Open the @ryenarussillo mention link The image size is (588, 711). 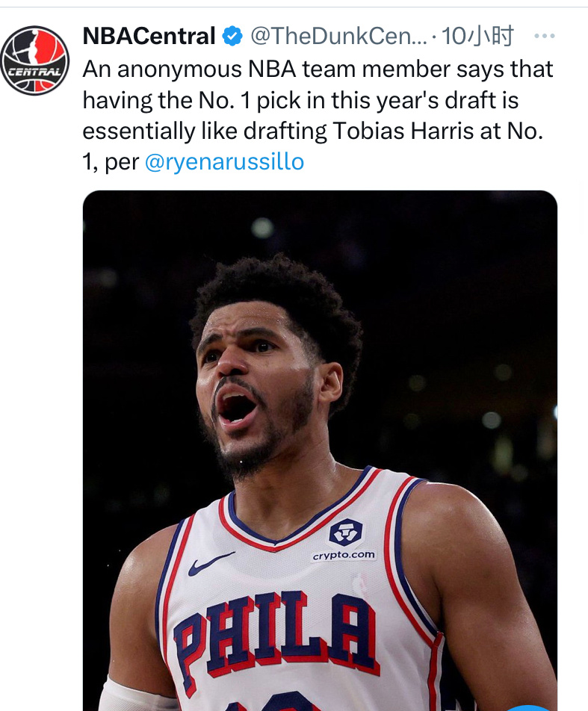point(224,162)
